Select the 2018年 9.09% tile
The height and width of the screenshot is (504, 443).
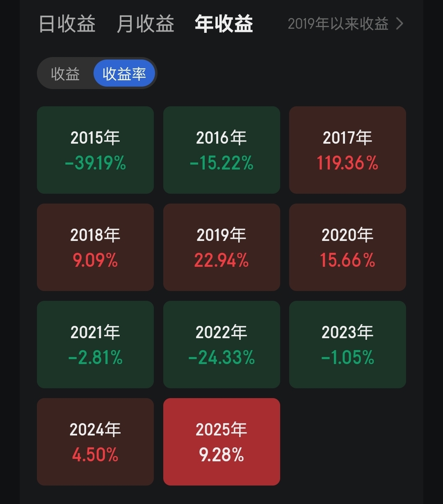pyautogui.click(x=95, y=247)
